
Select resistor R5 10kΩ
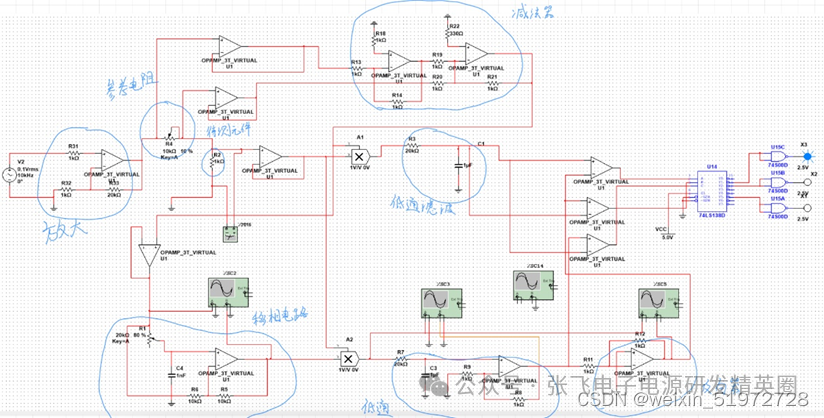click(224, 395)
